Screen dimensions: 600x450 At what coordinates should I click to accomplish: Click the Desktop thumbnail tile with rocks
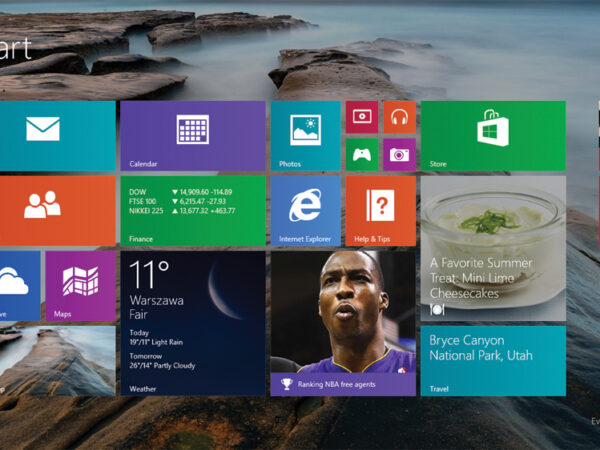tap(57, 360)
